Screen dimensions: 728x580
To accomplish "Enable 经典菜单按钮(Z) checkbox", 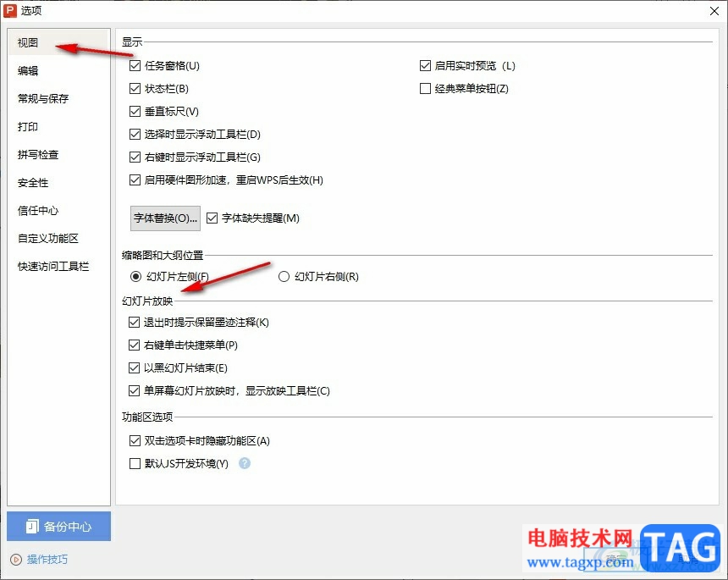I will click(x=425, y=88).
